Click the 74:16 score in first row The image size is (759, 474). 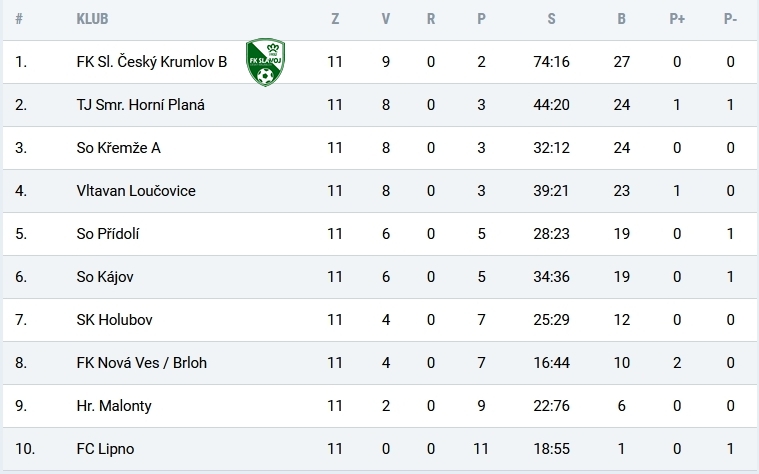pyautogui.click(x=551, y=62)
